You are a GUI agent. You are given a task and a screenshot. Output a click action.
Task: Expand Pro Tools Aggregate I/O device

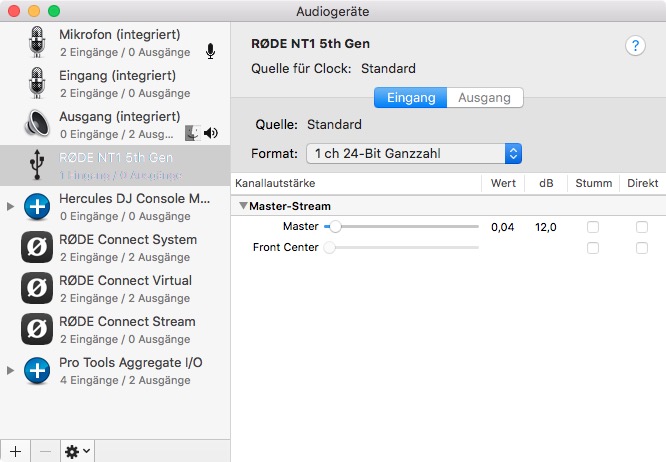[x=11, y=371]
